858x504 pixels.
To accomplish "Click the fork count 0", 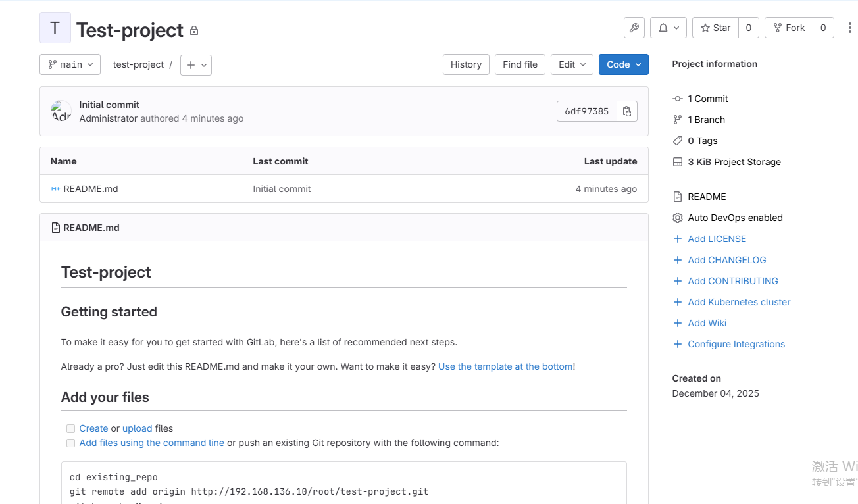I will coord(823,28).
